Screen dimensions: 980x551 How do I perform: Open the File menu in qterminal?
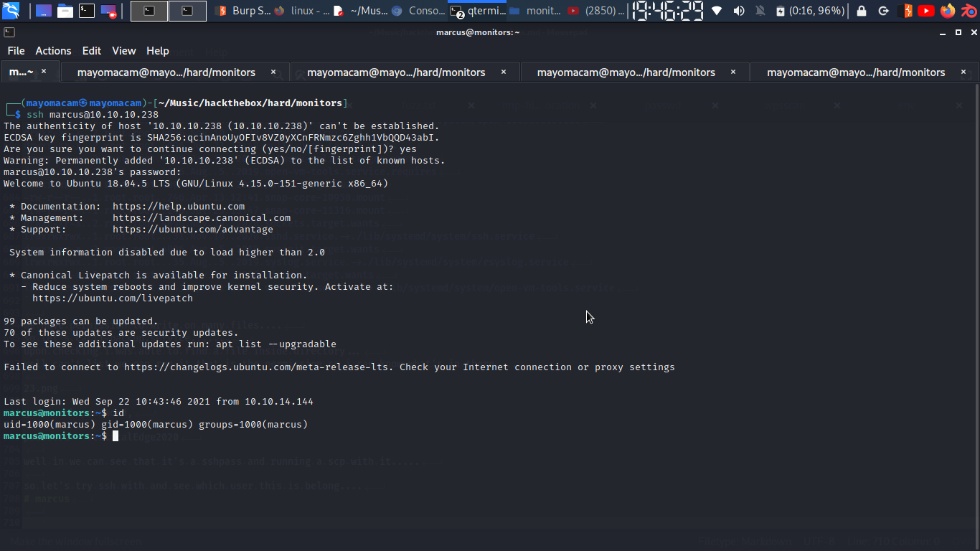pos(16,51)
